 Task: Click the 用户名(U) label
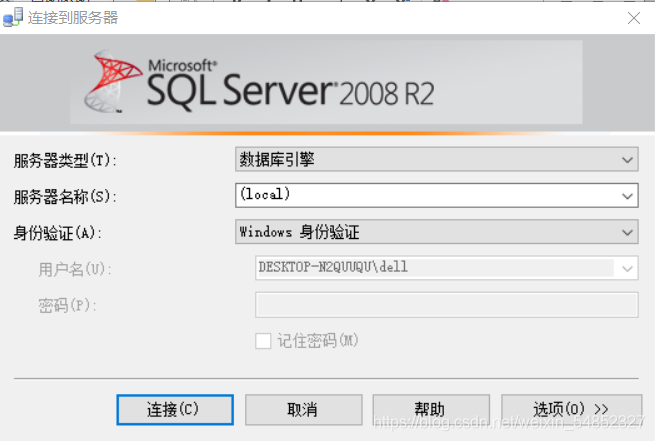tap(75, 269)
